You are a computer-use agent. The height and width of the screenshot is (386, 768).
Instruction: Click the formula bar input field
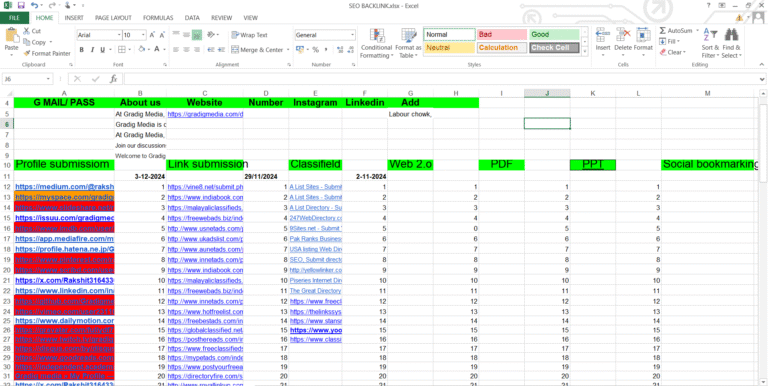click(x=441, y=79)
